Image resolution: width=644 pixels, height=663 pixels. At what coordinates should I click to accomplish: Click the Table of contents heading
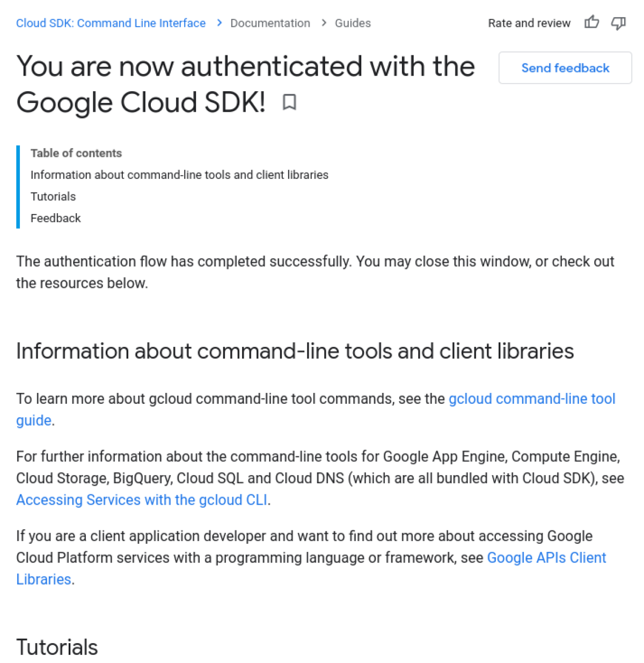tap(76, 153)
